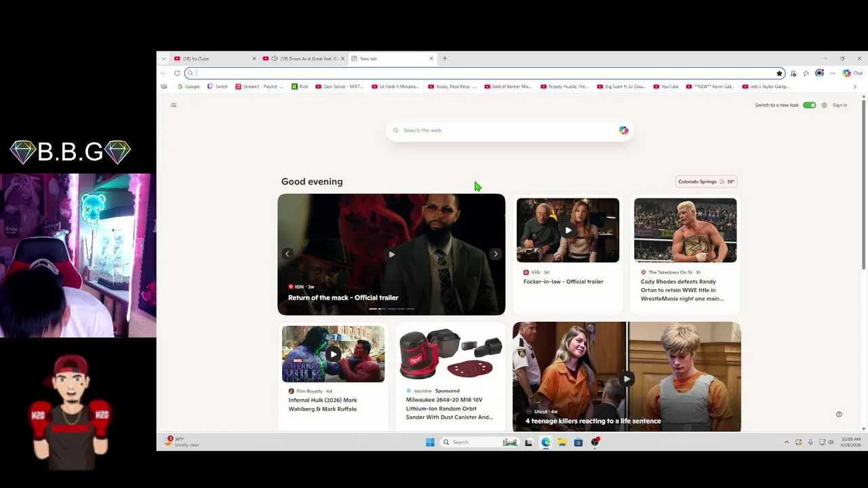Open Return of the mack - Official trailer headline

tap(343, 298)
